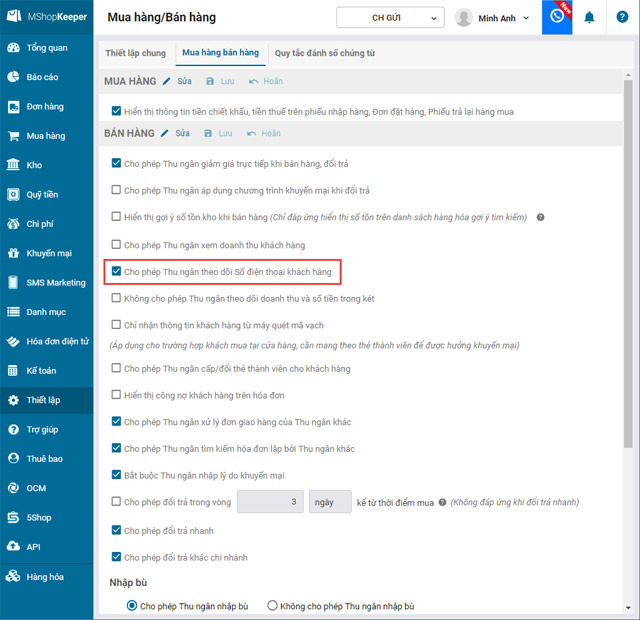640x620 pixels.
Task: Toggle Hiển thị thông tin tiền chiết khấu checkbox
Action: click(116, 111)
